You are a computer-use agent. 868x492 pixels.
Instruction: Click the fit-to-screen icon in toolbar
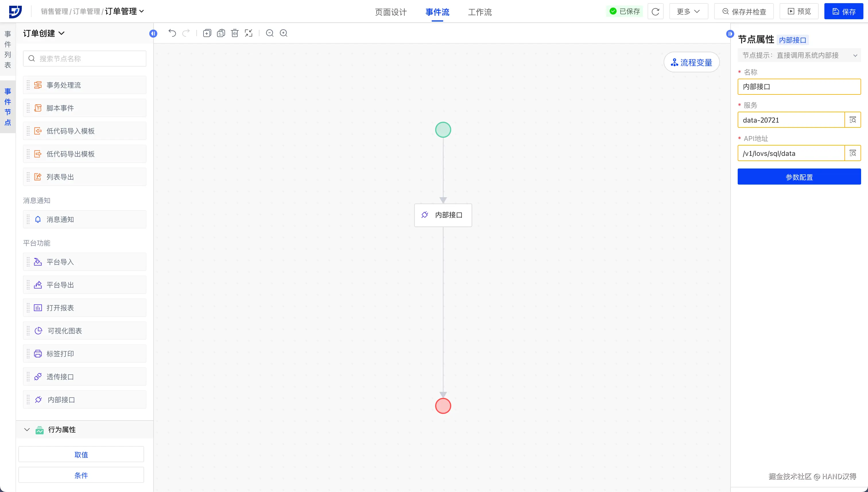tap(248, 33)
